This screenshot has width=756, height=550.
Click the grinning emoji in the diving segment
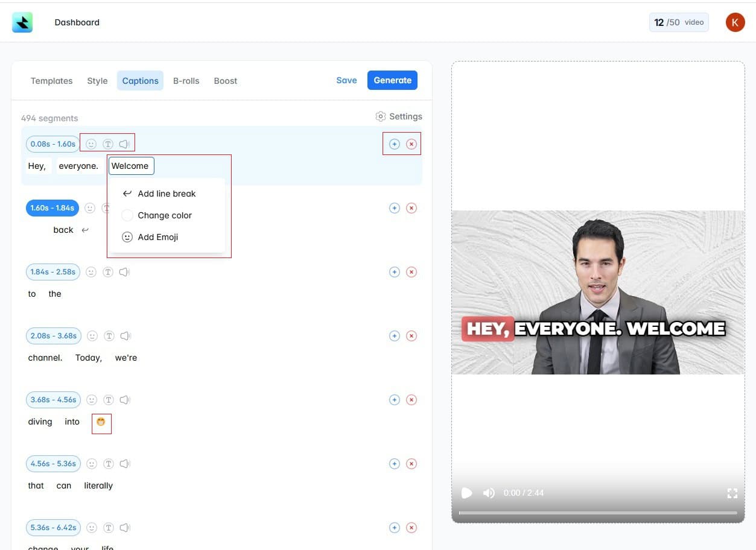tap(101, 423)
